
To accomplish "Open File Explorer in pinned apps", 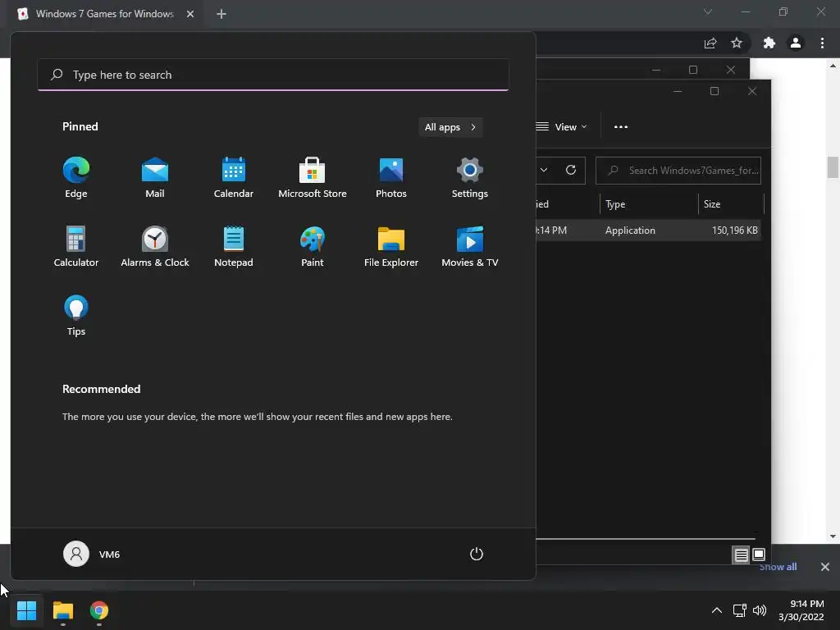I will tap(391, 246).
